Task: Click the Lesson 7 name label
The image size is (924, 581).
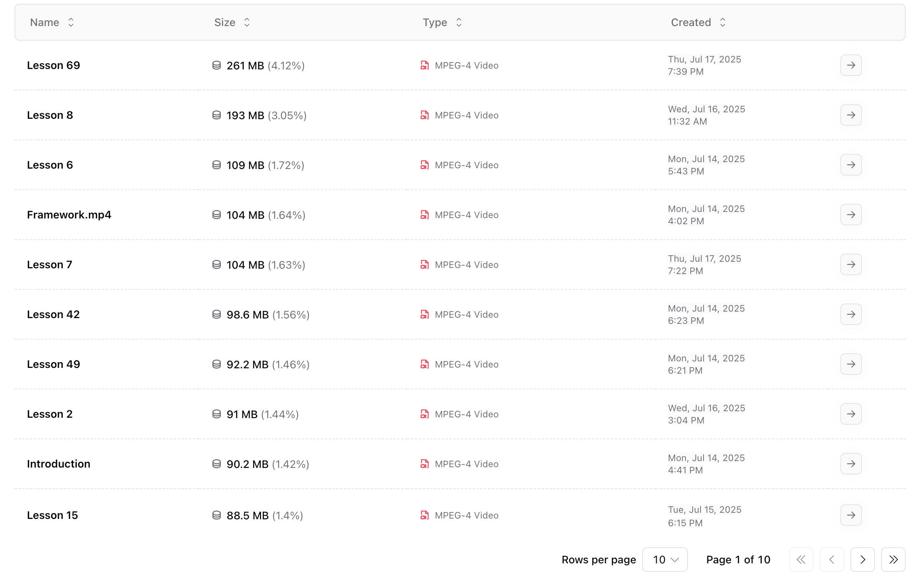Action: 49,264
